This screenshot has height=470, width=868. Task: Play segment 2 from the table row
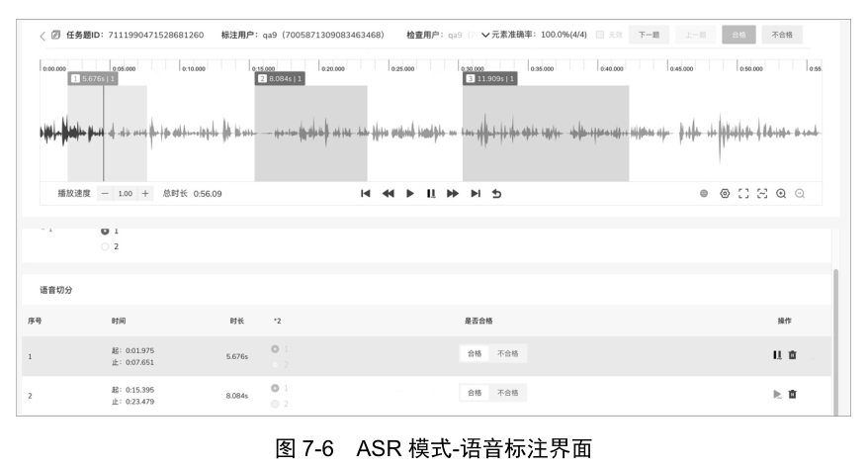pyautogui.click(x=776, y=394)
